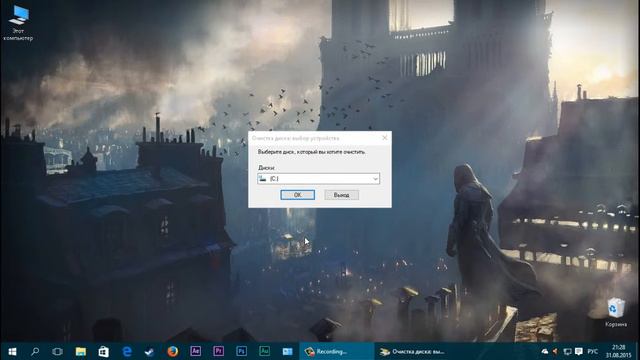Image resolution: width=640 pixels, height=360 pixels.
Task: Open Action Center notifications icon
Action: [578, 351]
